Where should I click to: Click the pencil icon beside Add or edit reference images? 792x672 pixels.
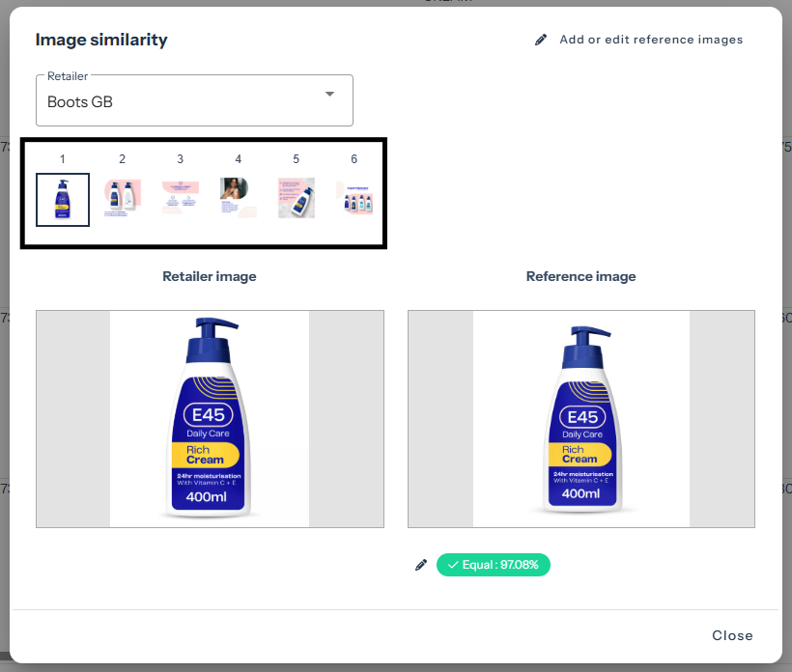(x=541, y=41)
